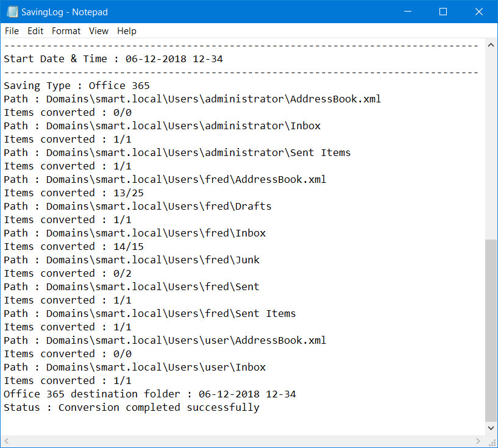Minimize the SavingLog Notepad window
This screenshot has width=498, height=448.
tap(408, 12)
